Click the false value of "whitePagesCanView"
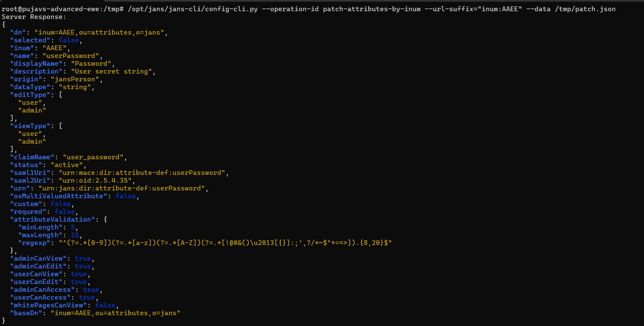 click(x=105, y=305)
